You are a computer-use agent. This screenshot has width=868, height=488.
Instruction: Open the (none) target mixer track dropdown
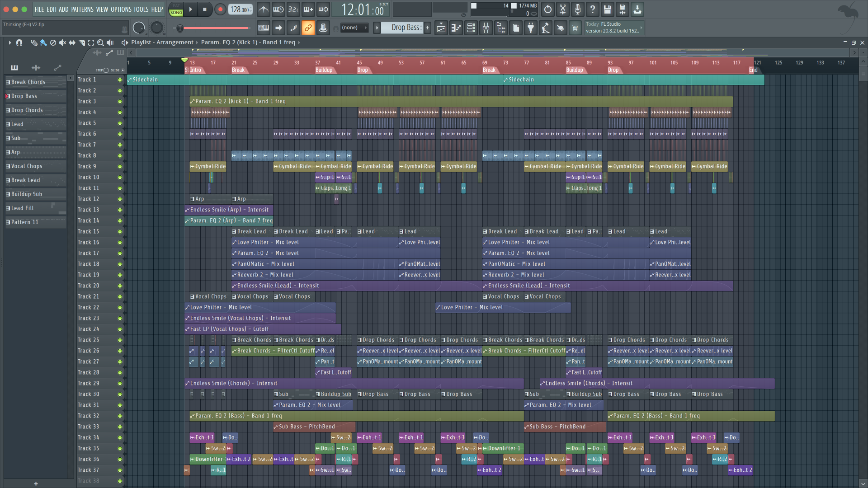pos(354,28)
